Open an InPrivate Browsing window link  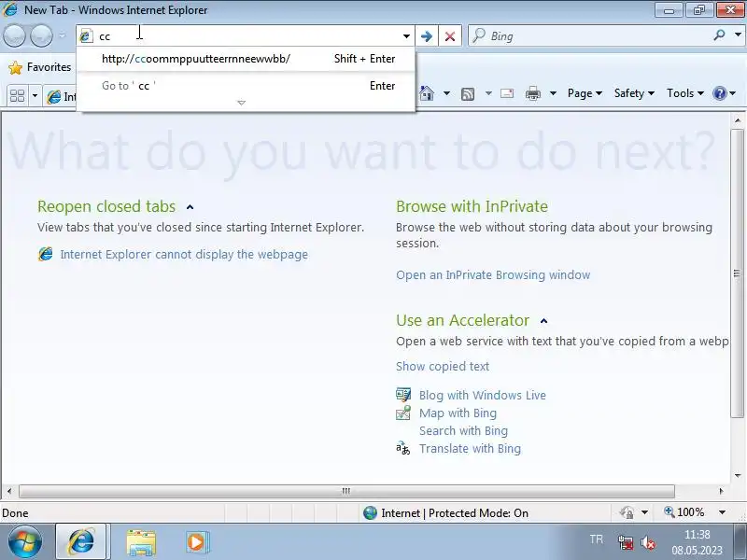coord(493,274)
